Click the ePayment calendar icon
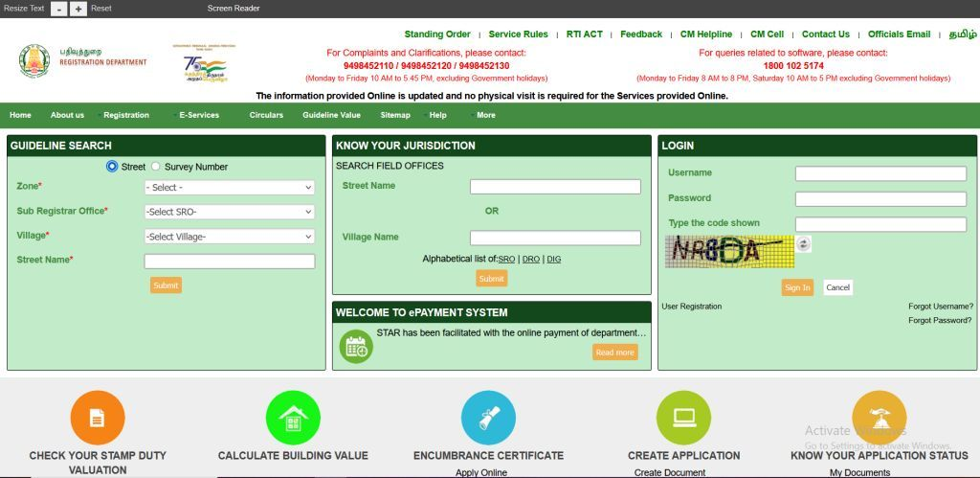 [x=356, y=346]
